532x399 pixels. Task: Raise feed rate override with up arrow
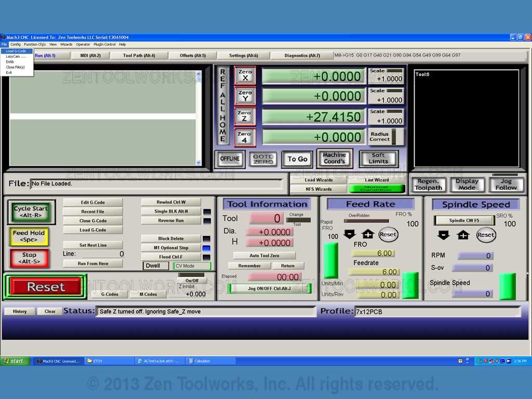coord(368,234)
